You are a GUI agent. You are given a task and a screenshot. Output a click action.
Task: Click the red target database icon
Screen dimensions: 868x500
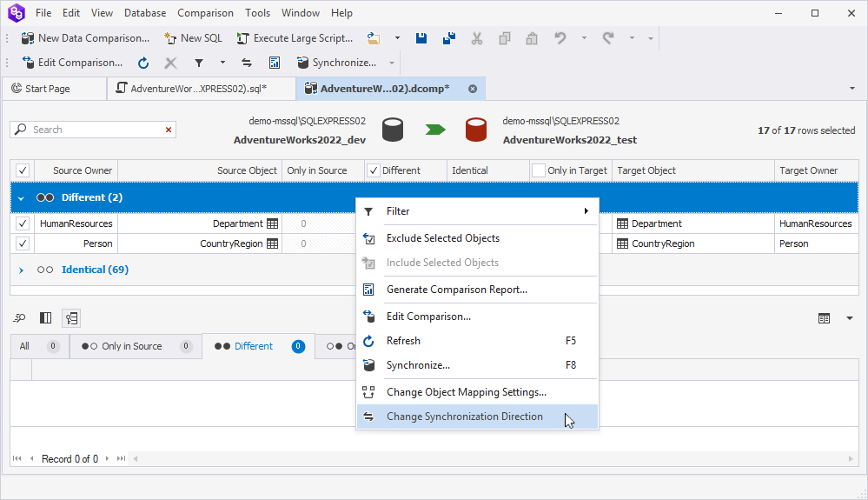(475, 130)
